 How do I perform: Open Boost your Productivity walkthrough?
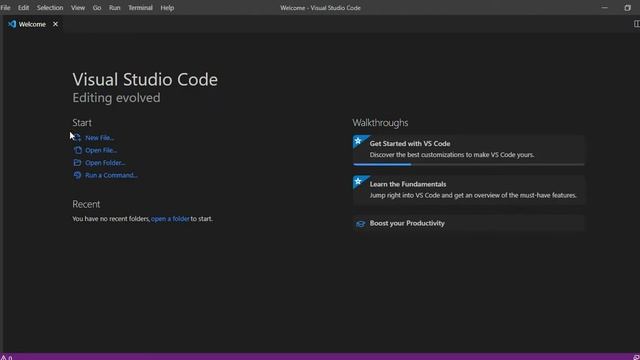click(469, 223)
